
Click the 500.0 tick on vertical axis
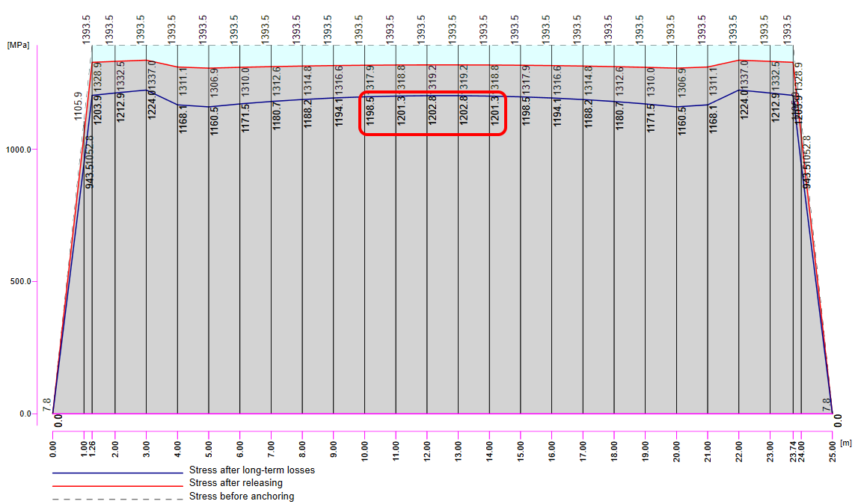pos(20,282)
